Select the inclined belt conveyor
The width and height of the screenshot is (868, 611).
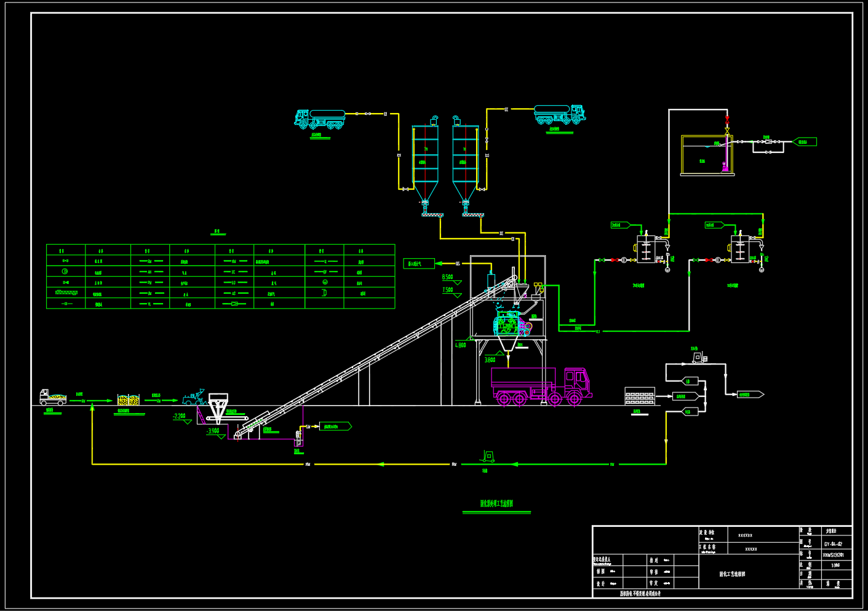pyautogui.click(x=375, y=358)
